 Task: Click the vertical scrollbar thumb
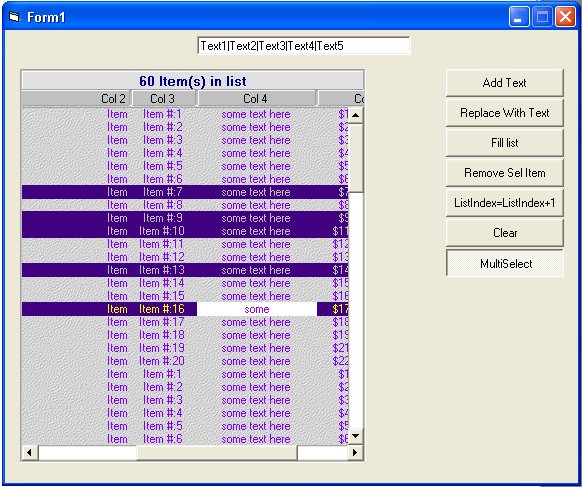(x=355, y=158)
